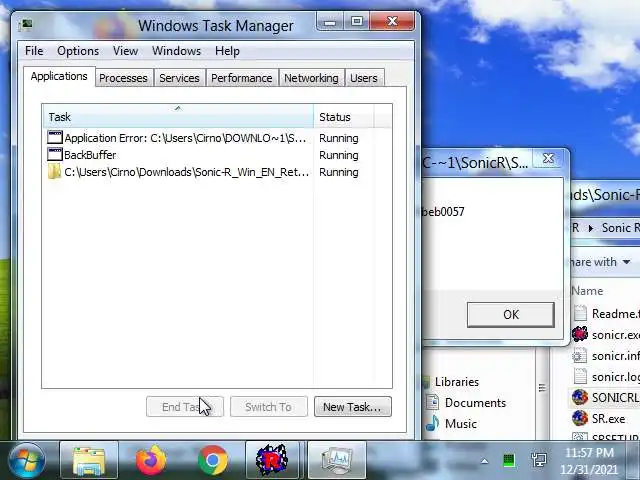Click the Task Manager taskbar icon
The height and width of the screenshot is (480, 640).
tap(337, 460)
